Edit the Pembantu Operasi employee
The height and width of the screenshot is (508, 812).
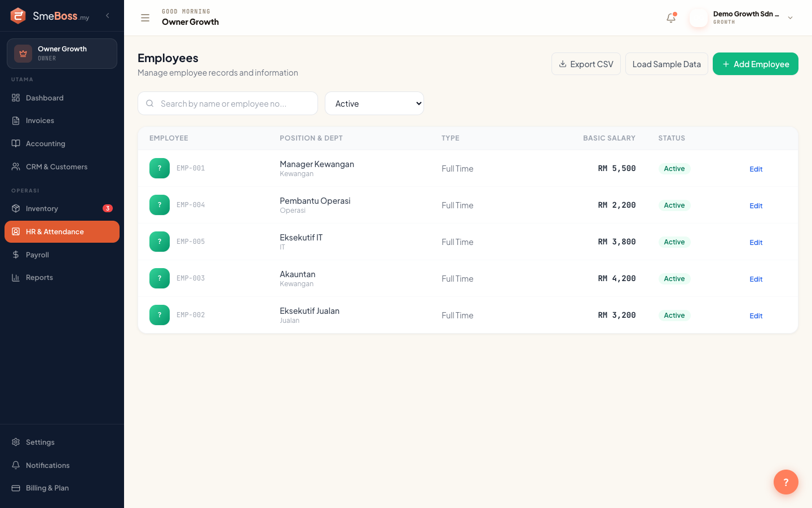(756, 205)
